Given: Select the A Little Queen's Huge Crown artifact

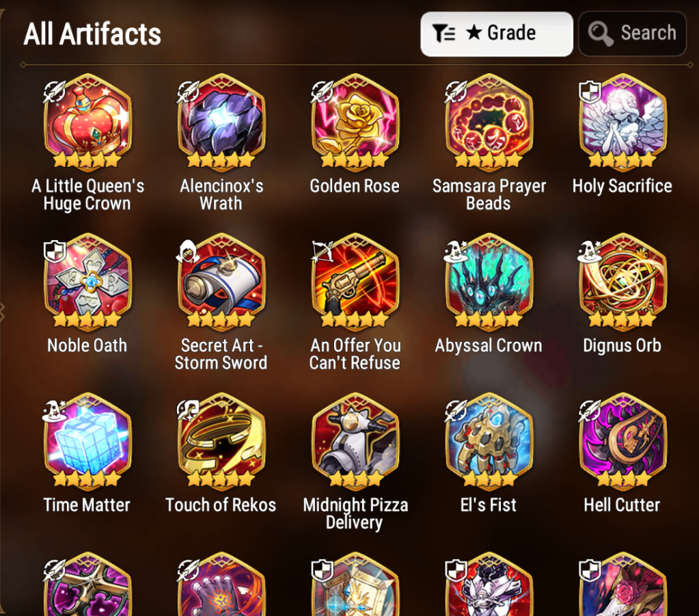Looking at the screenshot, I should [87, 122].
